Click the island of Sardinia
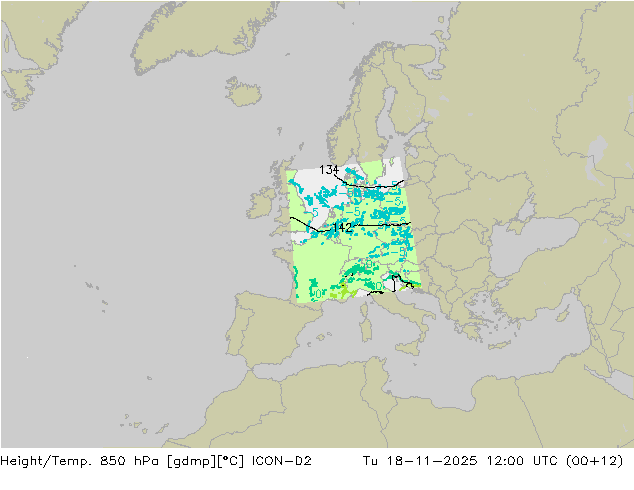Viewport: 634px width, 490px height. (366, 329)
